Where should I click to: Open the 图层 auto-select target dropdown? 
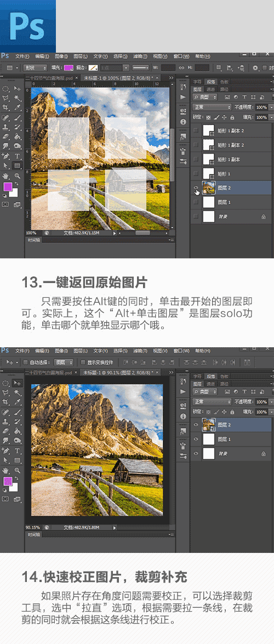(64, 362)
